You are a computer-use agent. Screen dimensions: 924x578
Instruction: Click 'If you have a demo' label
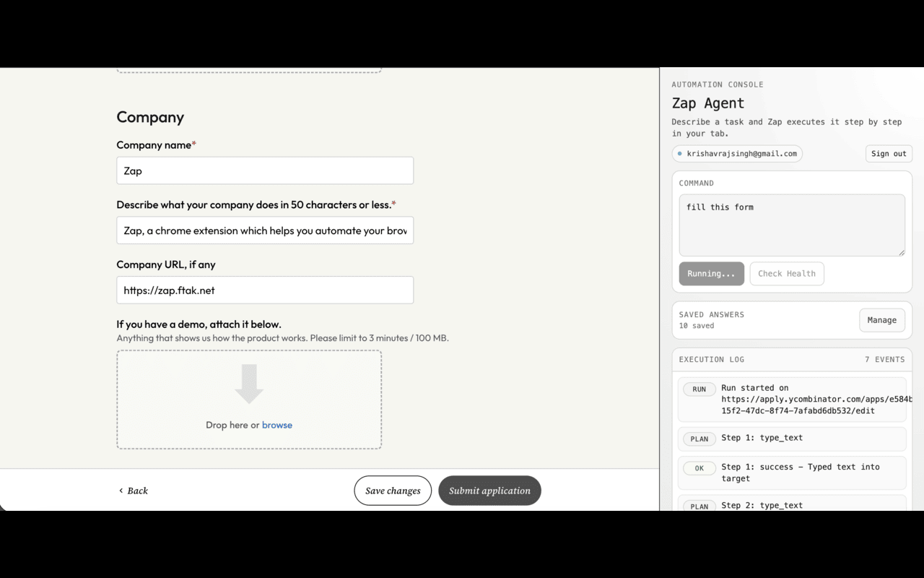(199, 324)
